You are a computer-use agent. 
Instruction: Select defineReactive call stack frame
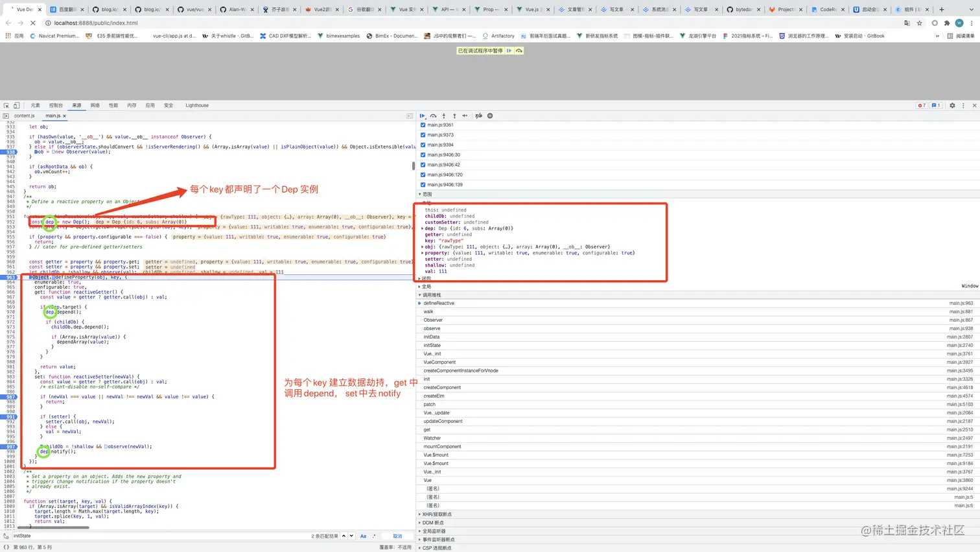point(697,303)
